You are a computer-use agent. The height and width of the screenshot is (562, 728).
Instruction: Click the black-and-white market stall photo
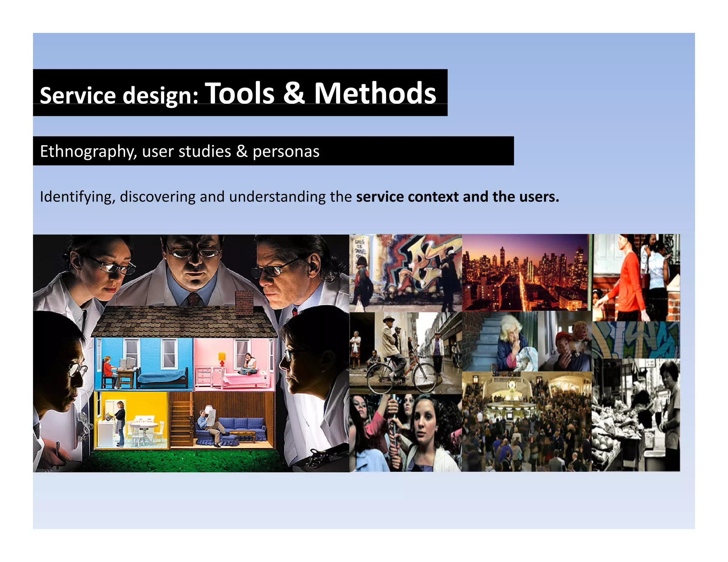(636, 415)
